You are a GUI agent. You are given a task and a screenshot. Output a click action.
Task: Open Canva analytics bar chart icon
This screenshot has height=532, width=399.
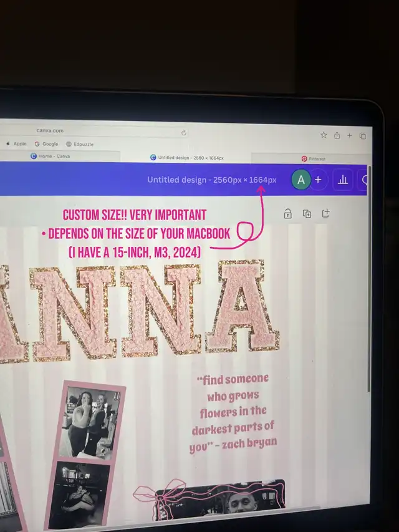tap(342, 180)
